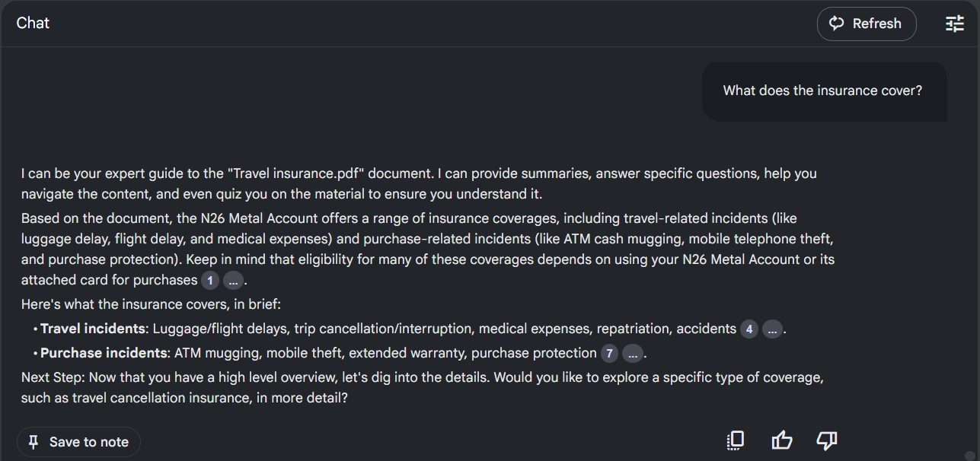980x461 pixels.
Task: Click the "Here's what the insurance covers" line
Action: coord(152,304)
